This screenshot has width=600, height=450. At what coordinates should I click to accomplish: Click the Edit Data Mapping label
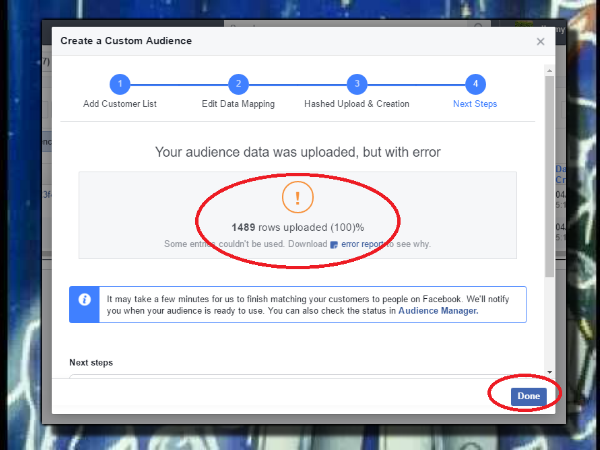[238, 104]
